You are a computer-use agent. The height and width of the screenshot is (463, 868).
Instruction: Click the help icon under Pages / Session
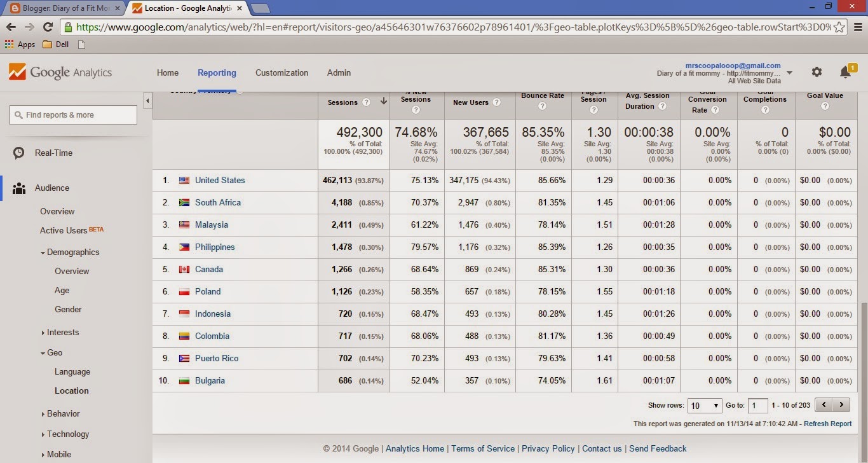(x=593, y=110)
